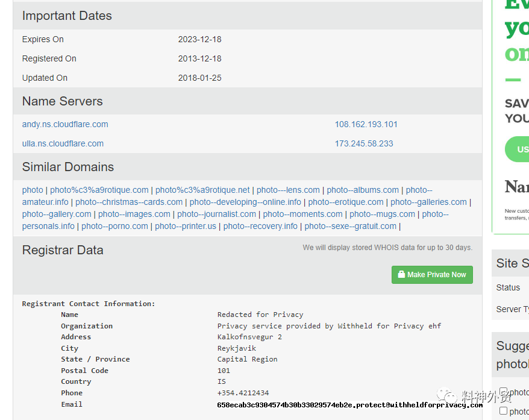
Task: Open photo%c3%a9rotique.com similar domain
Action: click(x=99, y=190)
